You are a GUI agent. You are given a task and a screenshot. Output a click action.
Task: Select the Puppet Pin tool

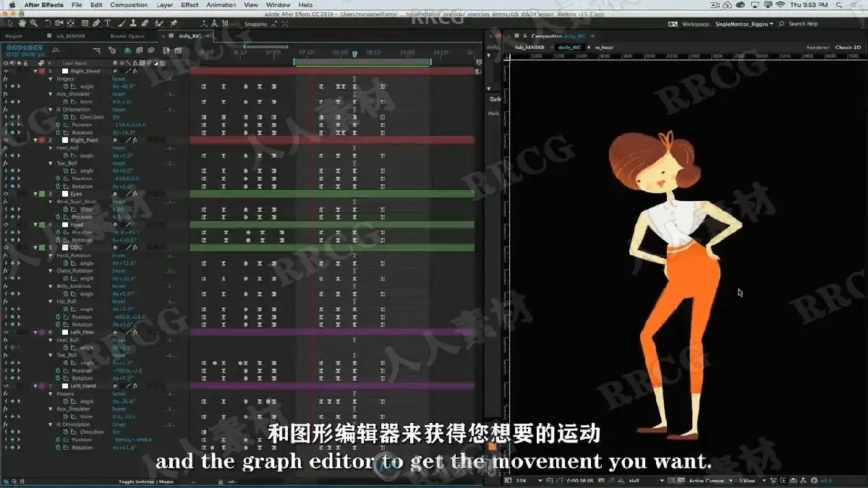173,24
